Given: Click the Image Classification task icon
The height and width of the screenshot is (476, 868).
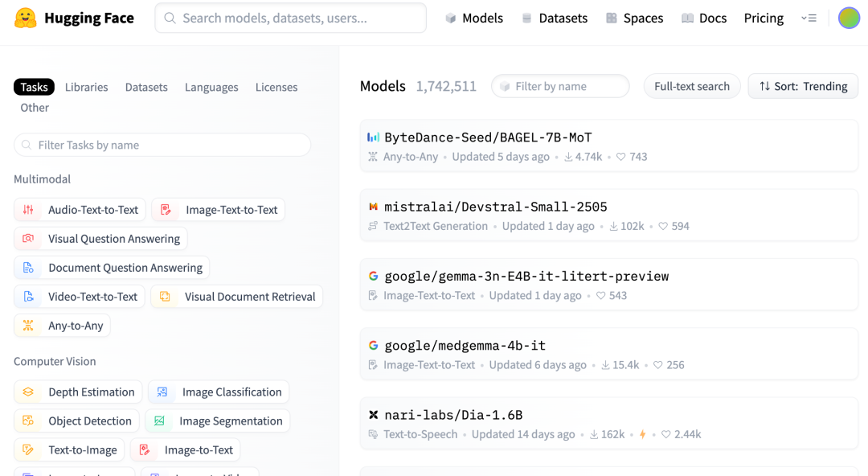Looking at the screenshot, I should click(x=162, y=392).
